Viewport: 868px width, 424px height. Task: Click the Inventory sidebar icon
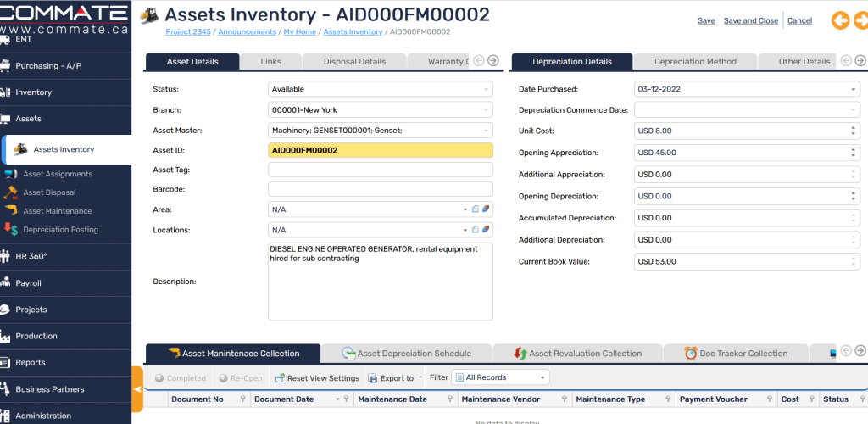(x=5, y=92)
